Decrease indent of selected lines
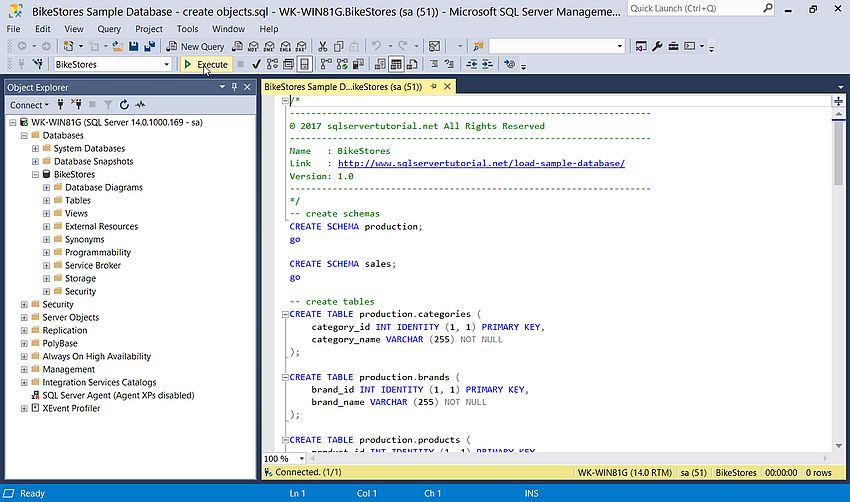 472,65
